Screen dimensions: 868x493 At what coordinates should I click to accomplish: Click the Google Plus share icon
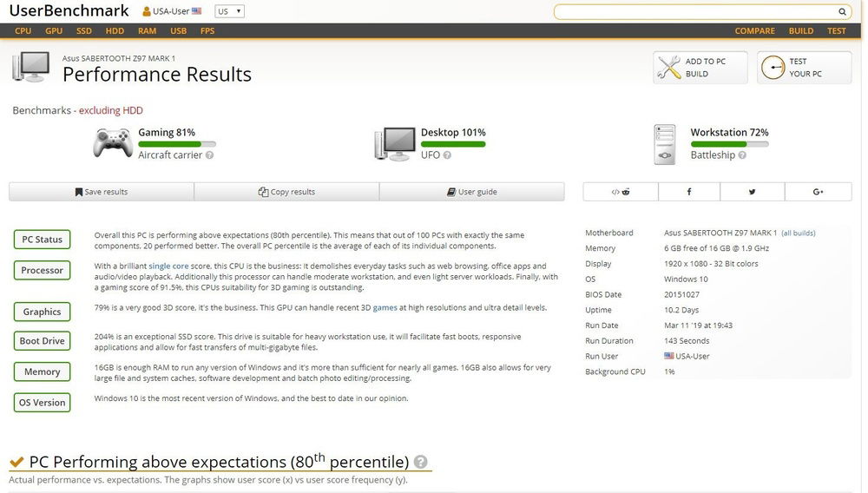point(818,192)
